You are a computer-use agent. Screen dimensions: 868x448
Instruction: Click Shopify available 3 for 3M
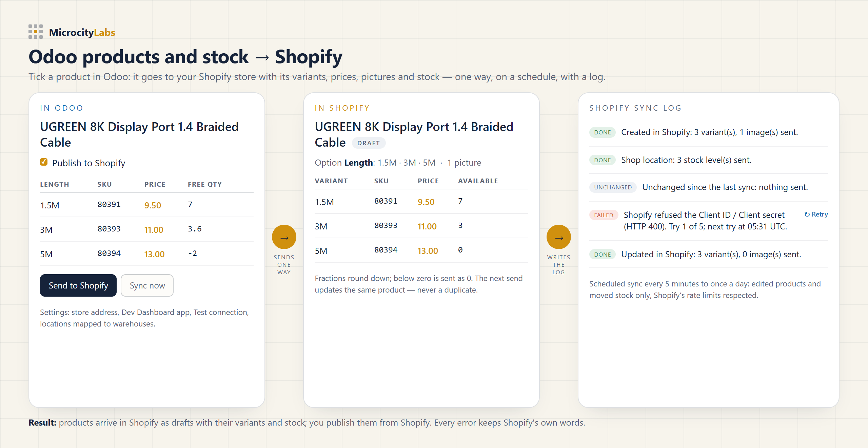pyautogui.click(x=460, y=225)
